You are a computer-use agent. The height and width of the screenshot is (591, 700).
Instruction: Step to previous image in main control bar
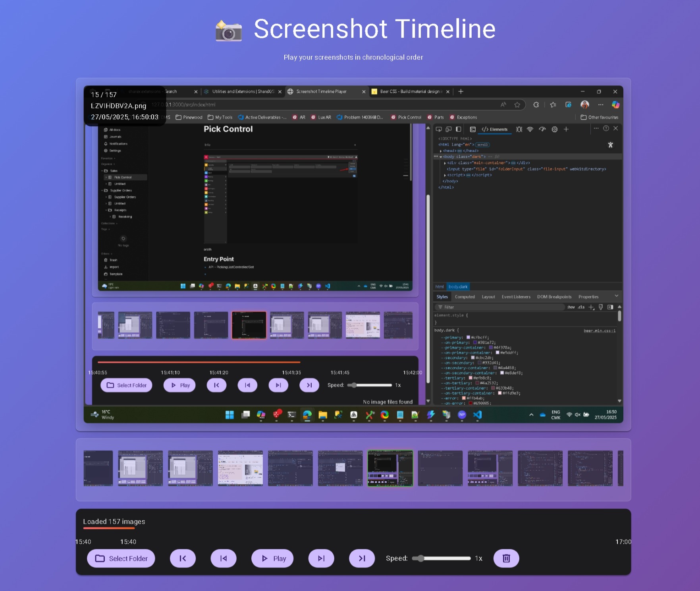pyautogui.click(x=224, y=558)
